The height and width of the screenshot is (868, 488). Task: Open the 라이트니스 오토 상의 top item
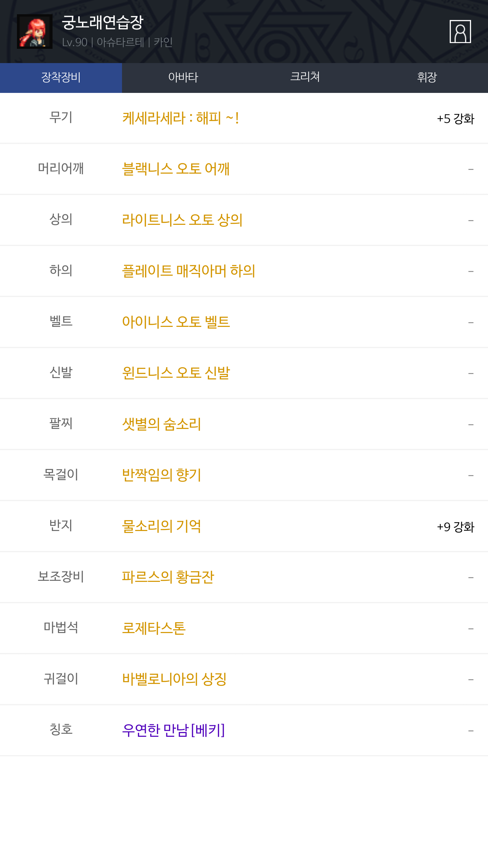coord(182,220)
